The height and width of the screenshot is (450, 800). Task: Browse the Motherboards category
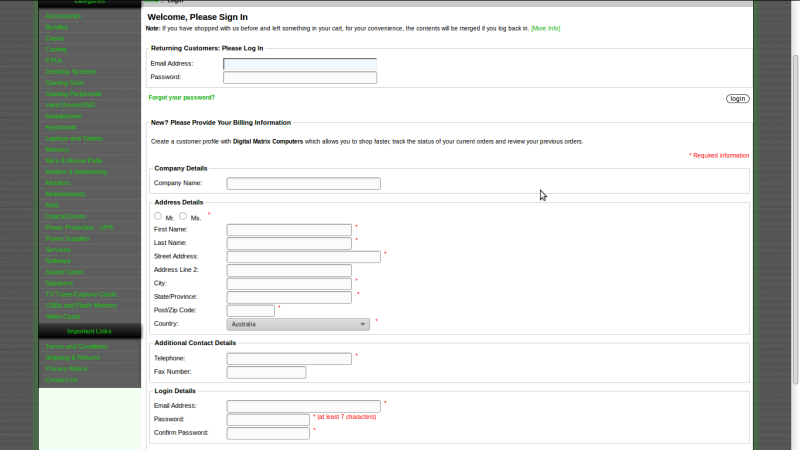[65, 194]
